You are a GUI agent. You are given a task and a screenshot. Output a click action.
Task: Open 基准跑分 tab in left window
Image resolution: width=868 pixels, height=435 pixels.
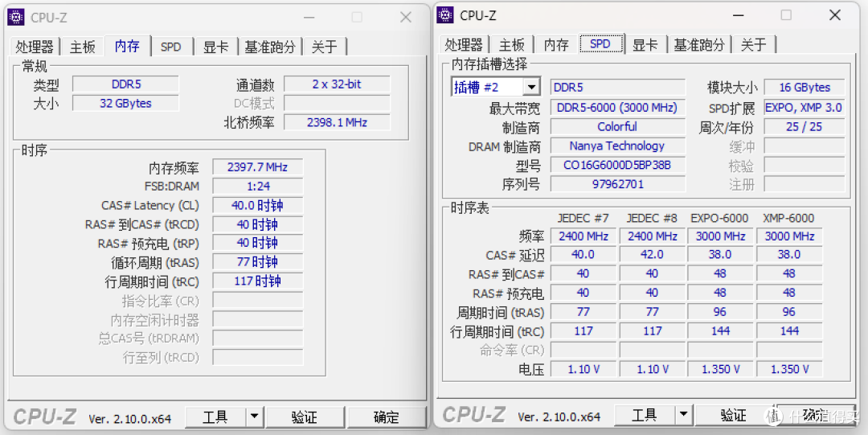coord(270,47)
